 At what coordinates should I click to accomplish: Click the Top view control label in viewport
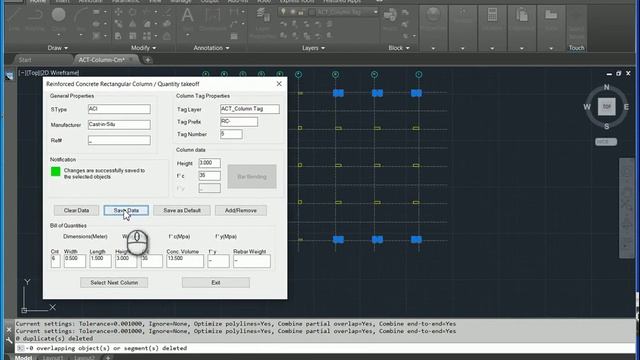pyautogui.click(x=32, y=73)
